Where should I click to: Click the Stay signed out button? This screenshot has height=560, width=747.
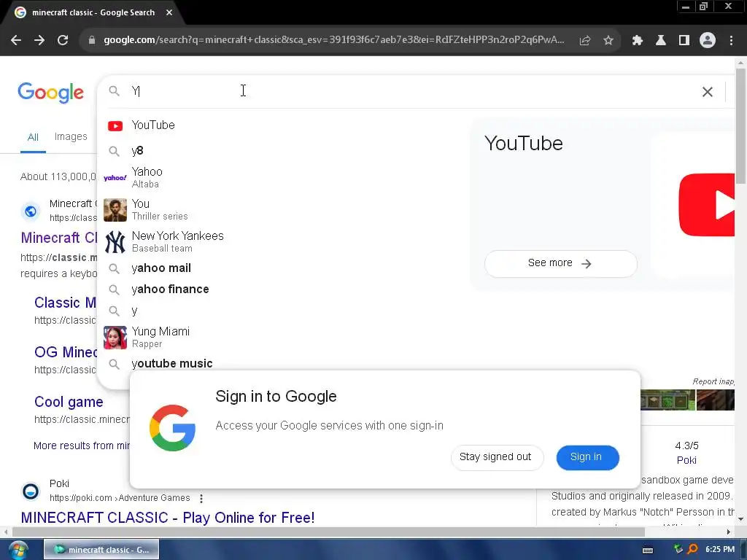point(495,457)
